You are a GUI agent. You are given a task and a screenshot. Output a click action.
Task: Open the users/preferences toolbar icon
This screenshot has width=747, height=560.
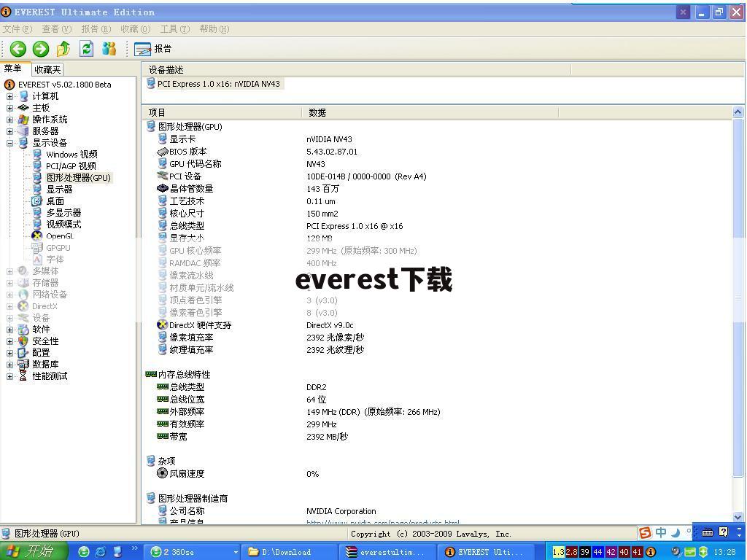tap(109, 49)
